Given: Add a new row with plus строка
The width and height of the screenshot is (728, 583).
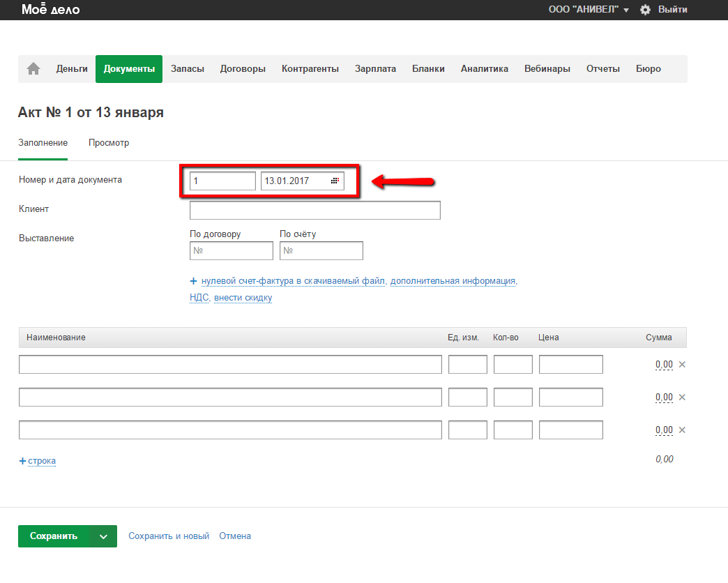Looking at the screenshot, I should click(38, 461).
